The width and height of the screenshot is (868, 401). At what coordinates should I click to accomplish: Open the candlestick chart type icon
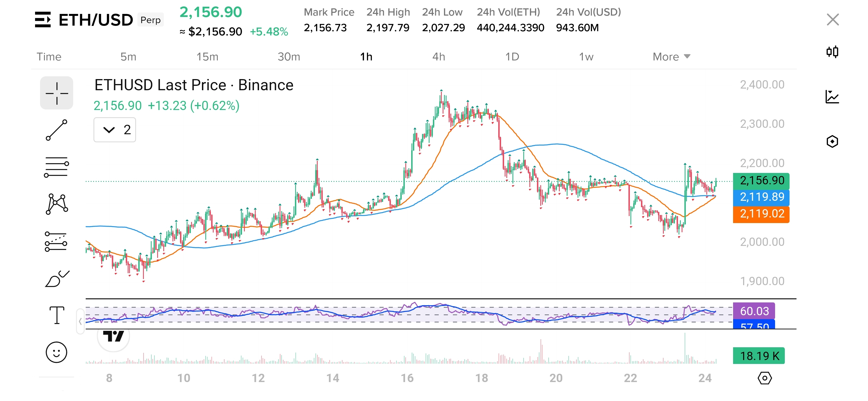pos(832,52)
